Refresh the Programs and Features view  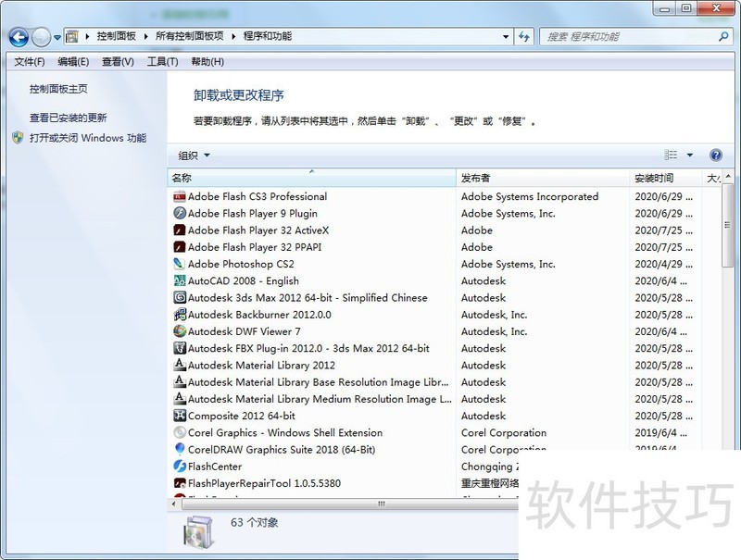[524, 36]
